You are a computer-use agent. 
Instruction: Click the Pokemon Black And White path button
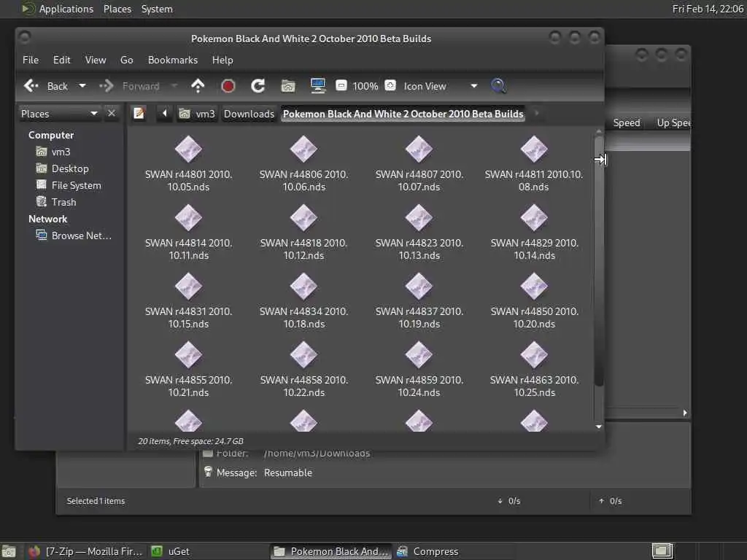pos(403,114)
